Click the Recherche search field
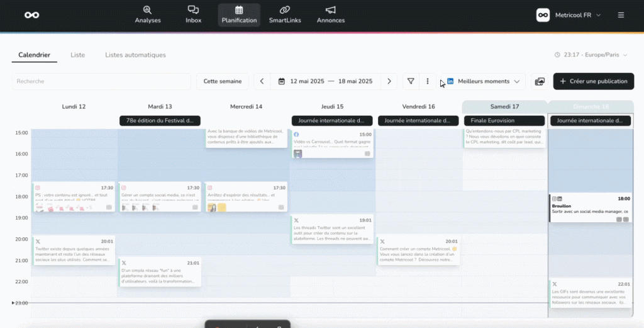The height and width of the screenshot is (328, 644). (101, 81)
